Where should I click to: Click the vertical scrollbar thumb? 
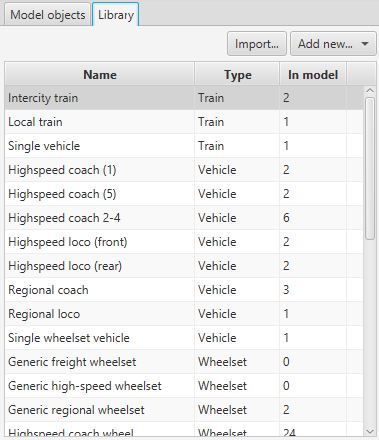[370, 168]
